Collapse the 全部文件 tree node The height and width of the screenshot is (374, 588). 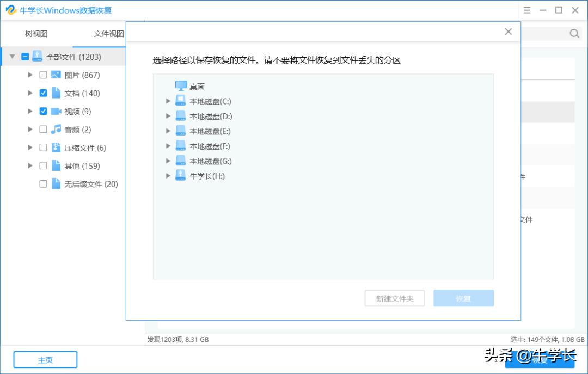coord(12,56)
